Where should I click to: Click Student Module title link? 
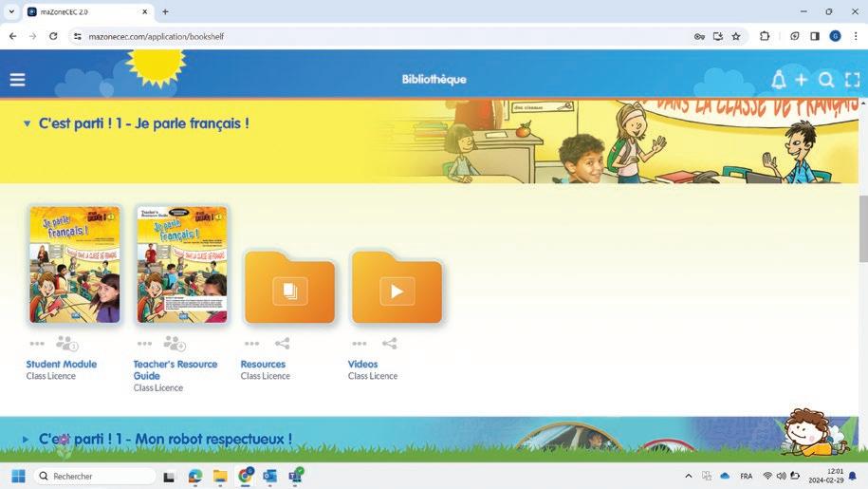(x=62, y=364)
